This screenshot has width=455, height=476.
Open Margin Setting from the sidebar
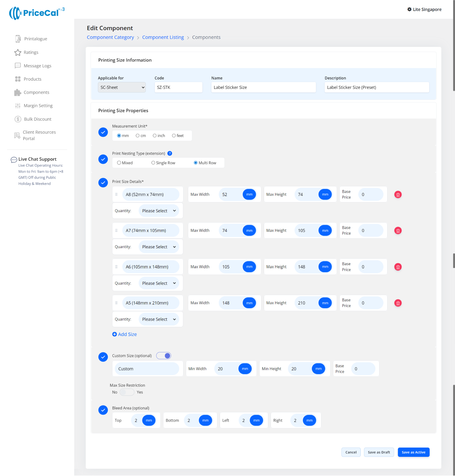(38, 105)
